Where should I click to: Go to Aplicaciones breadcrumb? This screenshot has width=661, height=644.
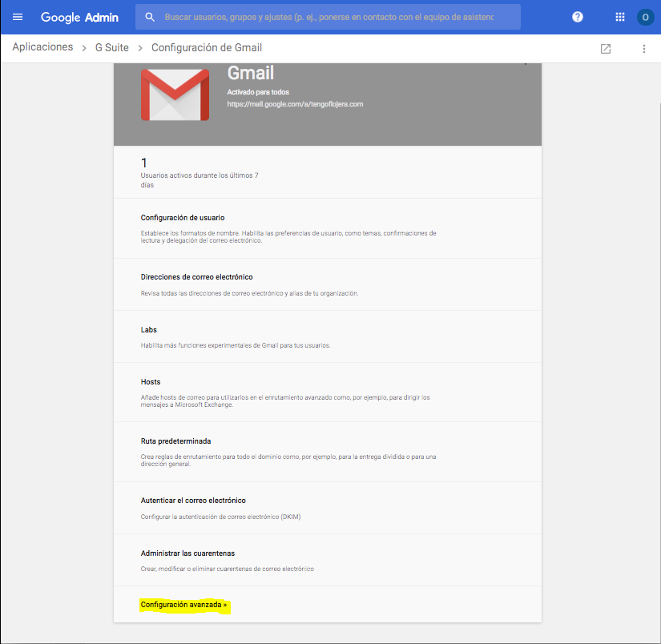pos(42,46)
